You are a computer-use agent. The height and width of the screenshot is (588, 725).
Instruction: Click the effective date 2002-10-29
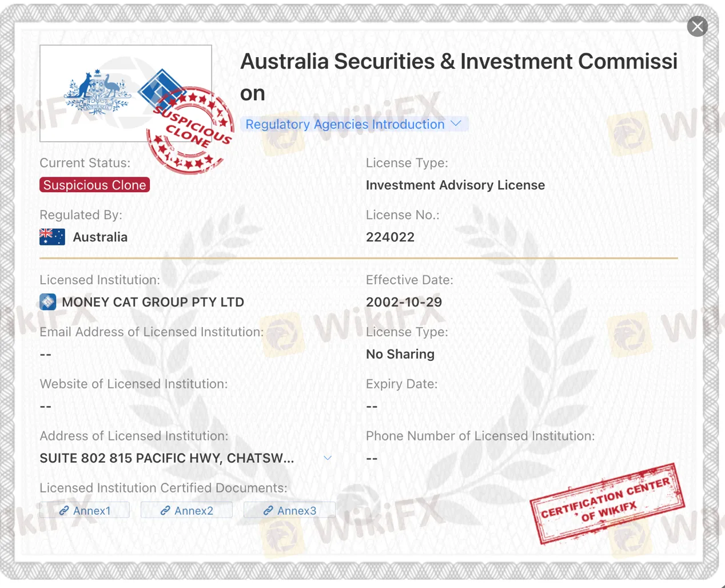pyautogui.click(x=404, y=302)
